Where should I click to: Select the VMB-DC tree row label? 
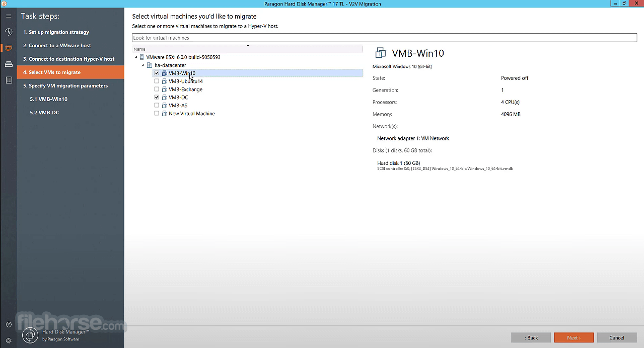(x=179, y=98)
